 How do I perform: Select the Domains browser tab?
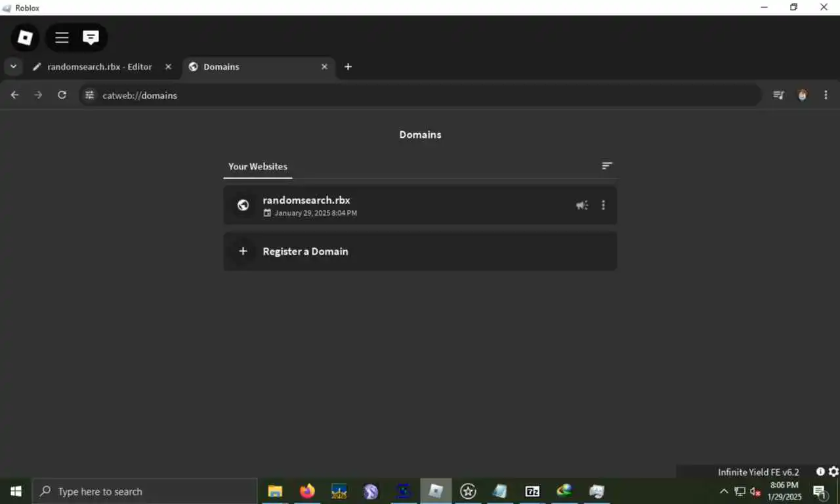coord(259,67)
